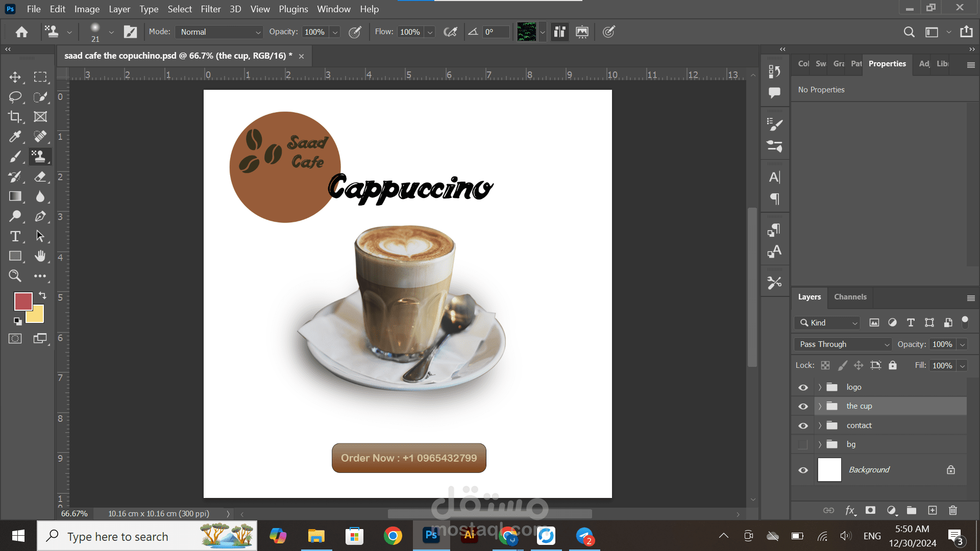This screenshot has width=980, height=551.
Task: Click the Delete layer trash icon
Action: (x=952, y=510)
